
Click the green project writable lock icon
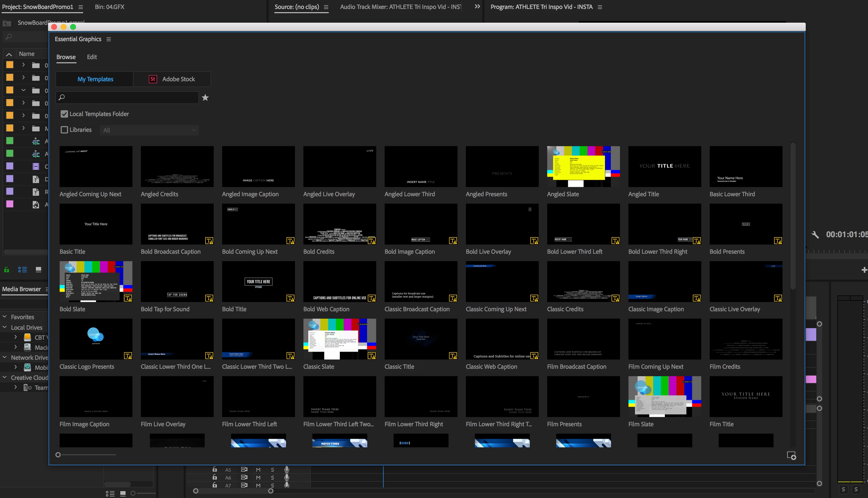7,270
